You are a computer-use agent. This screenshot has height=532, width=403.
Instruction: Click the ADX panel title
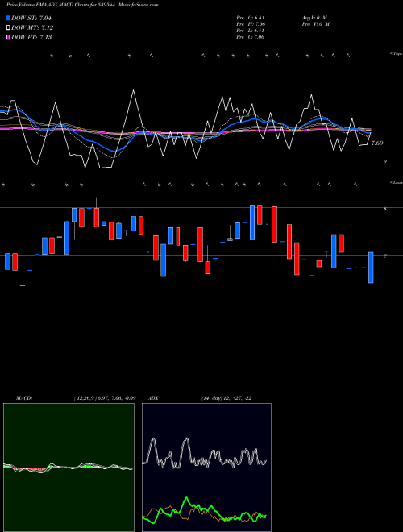pos(154,398)
